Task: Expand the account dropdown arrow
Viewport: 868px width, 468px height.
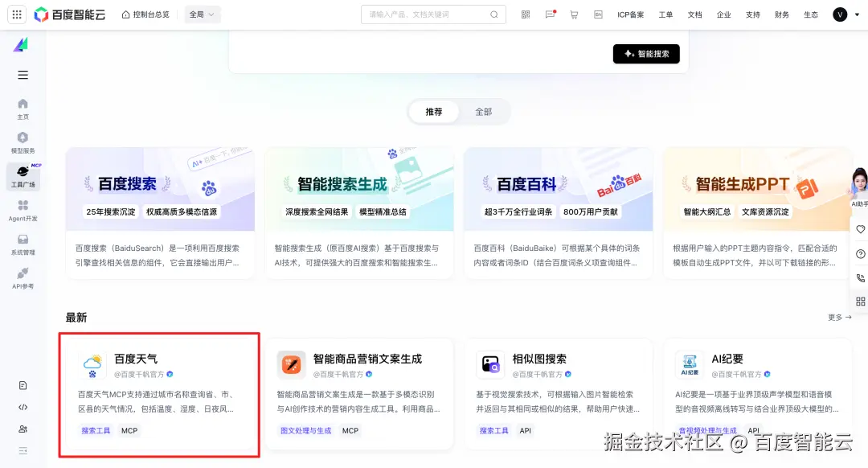Action: pos(857,15)
